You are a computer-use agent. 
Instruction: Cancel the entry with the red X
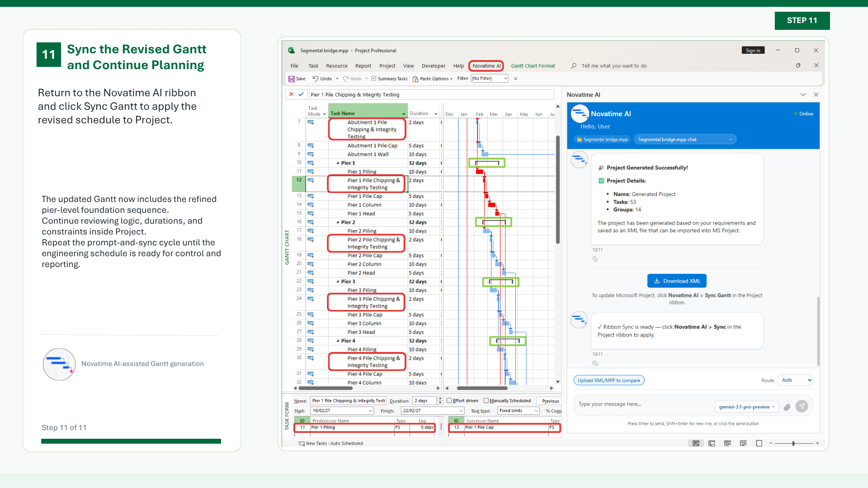click(x=291, y=94)
